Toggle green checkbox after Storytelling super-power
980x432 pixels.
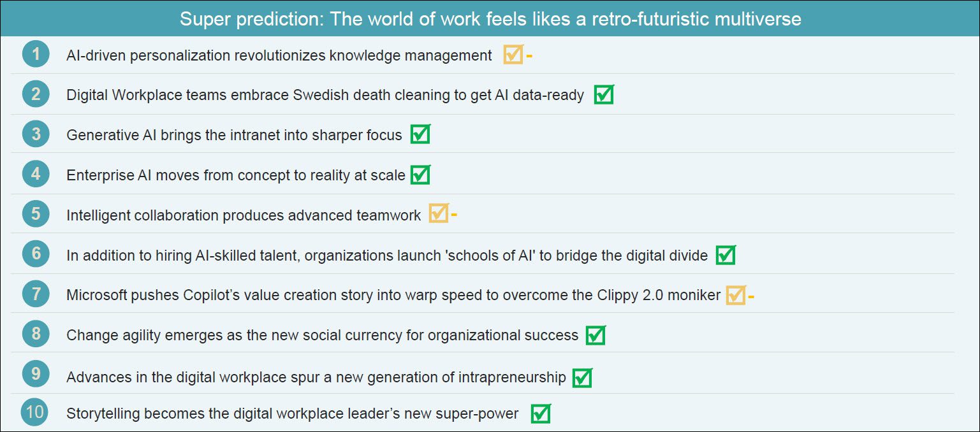(x=541, y=414)
